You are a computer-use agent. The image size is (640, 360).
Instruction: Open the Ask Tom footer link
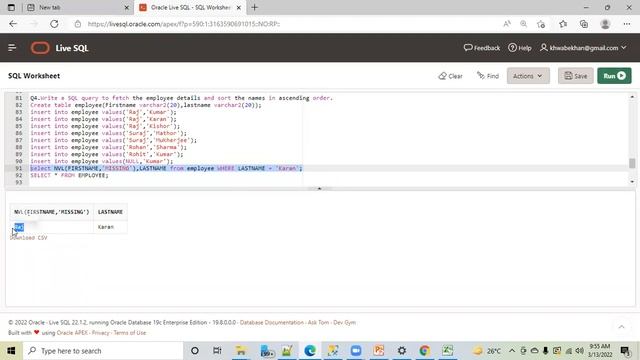318,322
